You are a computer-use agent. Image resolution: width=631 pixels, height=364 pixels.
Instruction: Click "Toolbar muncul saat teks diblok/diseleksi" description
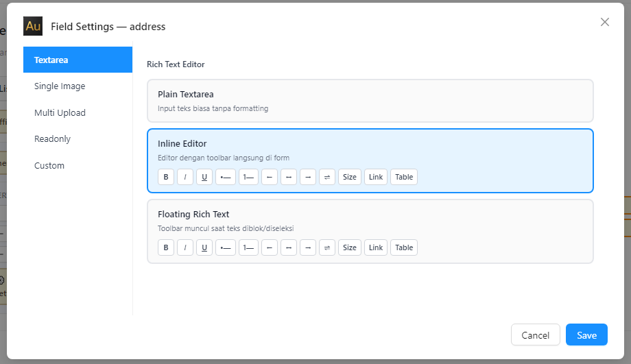click(226, 228)
